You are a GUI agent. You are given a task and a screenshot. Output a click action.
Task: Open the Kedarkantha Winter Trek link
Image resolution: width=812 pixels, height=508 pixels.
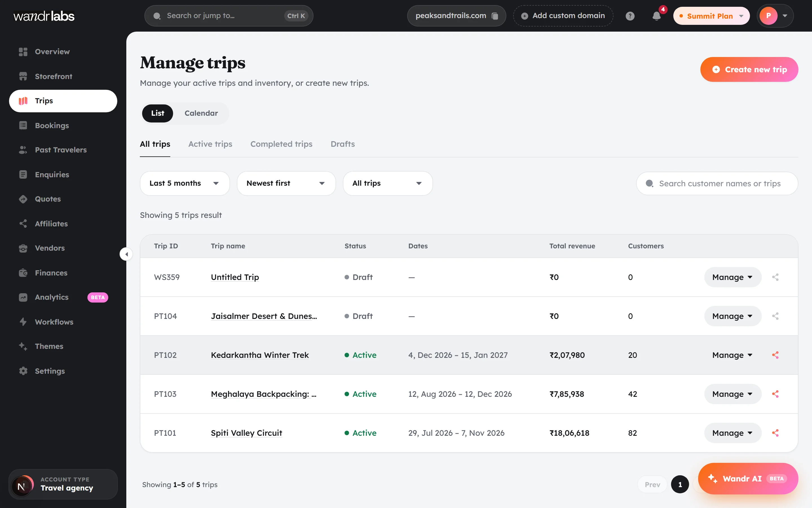click(260, 355)
